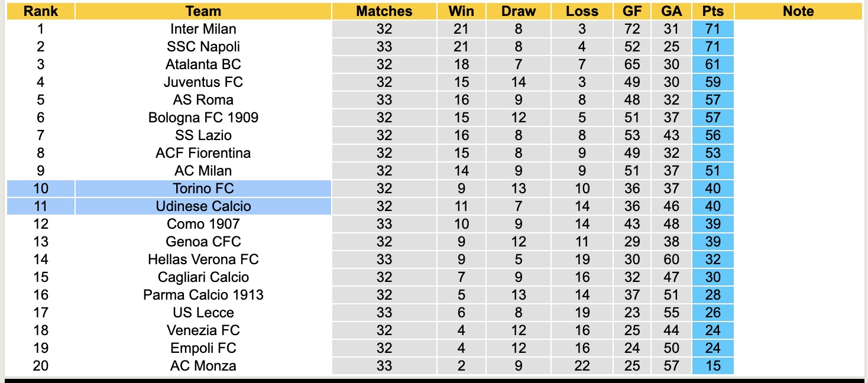Click rank number 10 cell
868x383 pixels.
(40, 189)
